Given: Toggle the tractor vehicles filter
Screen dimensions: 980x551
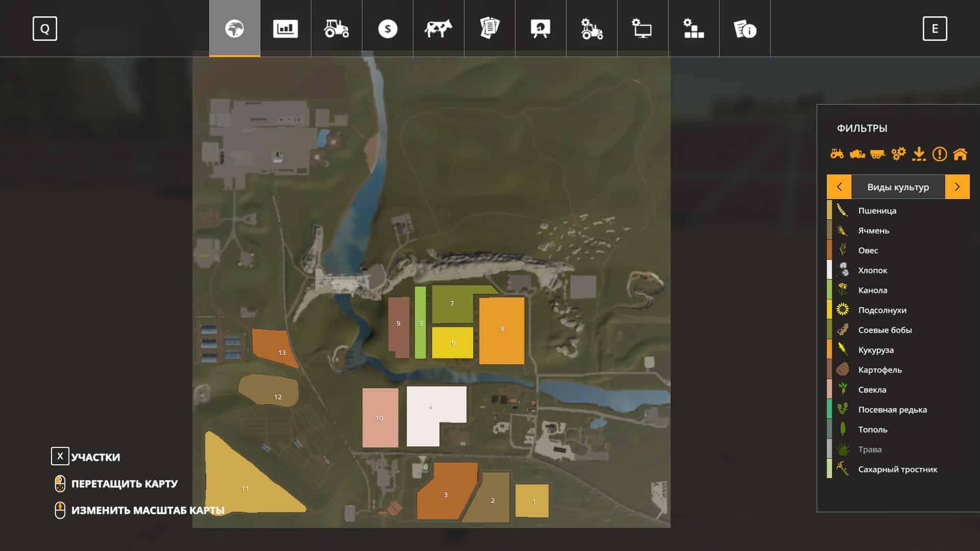Looking at the screenshot, I should [837, 154].
